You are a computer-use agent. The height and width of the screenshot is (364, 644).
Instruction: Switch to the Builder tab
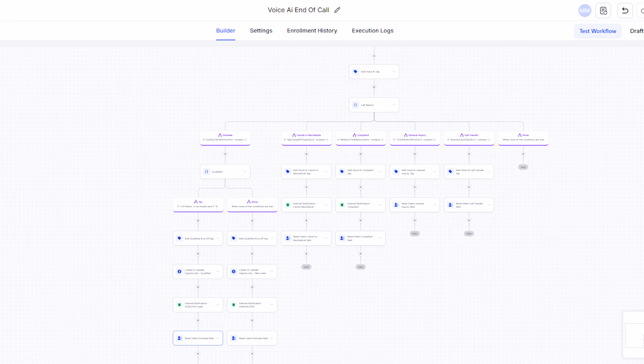[225, 31]
